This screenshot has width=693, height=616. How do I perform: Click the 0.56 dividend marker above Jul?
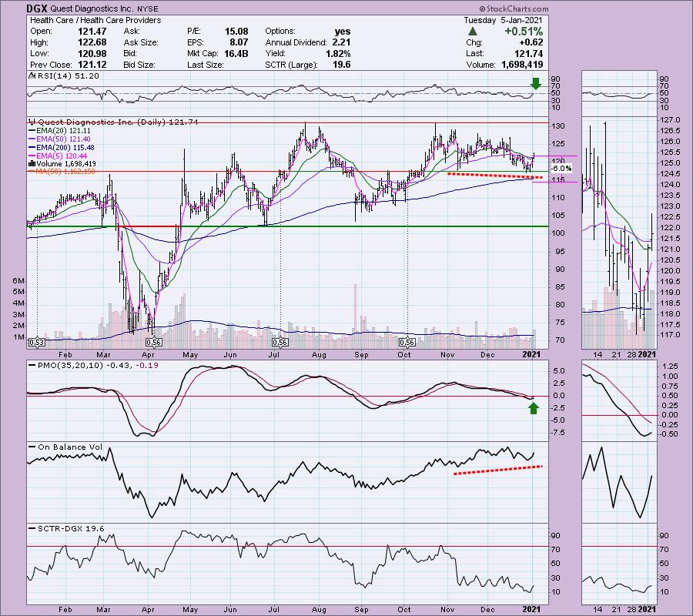coord(280,343)
